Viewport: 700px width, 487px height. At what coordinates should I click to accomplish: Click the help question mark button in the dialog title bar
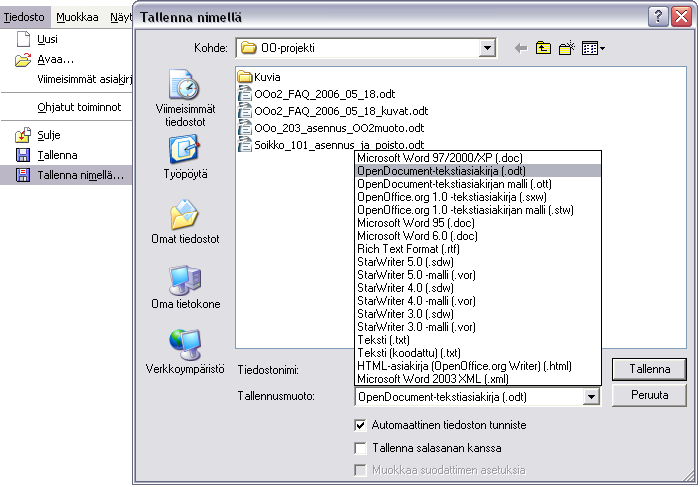point(658,17)
